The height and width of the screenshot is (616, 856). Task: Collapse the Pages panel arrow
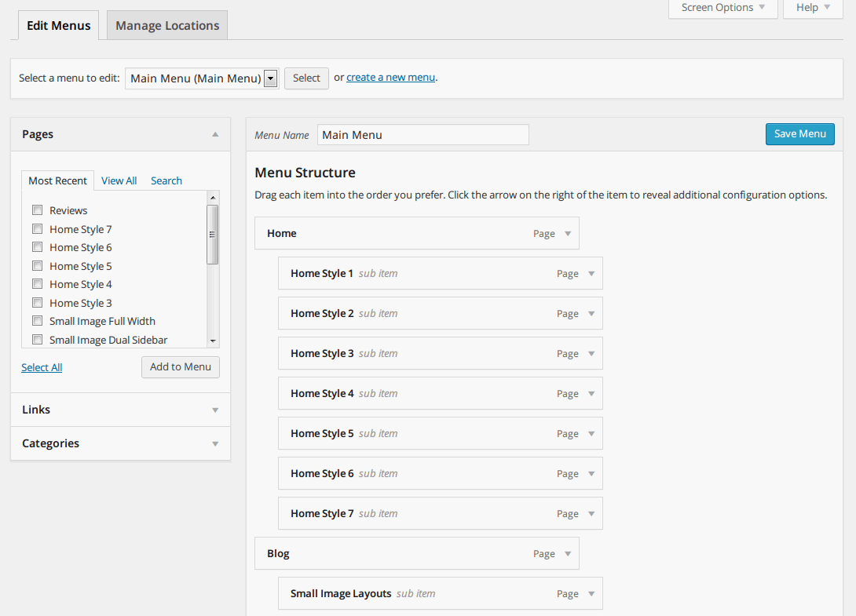(215, 134)
